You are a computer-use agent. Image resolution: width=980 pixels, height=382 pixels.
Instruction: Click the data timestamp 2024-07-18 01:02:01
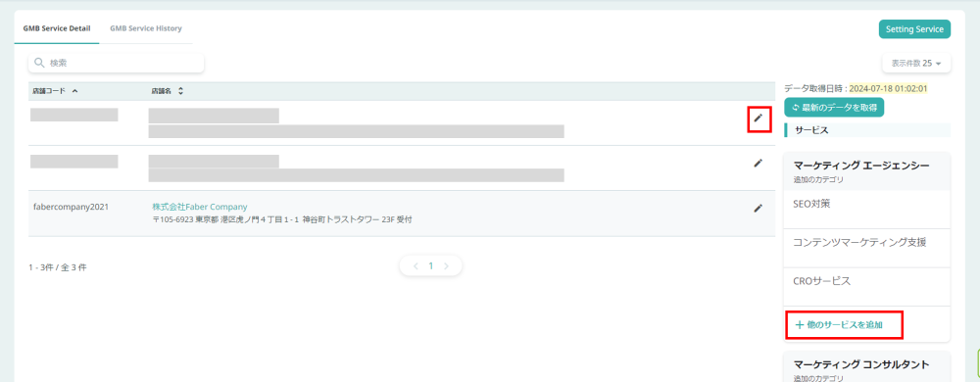tap(888, 88)
